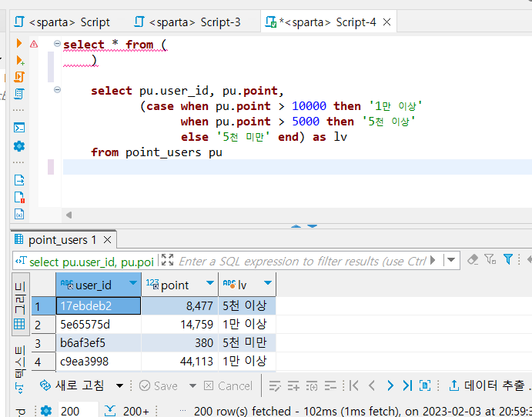Click the add row icon
The image size is (532, 417).
(293, 385)
